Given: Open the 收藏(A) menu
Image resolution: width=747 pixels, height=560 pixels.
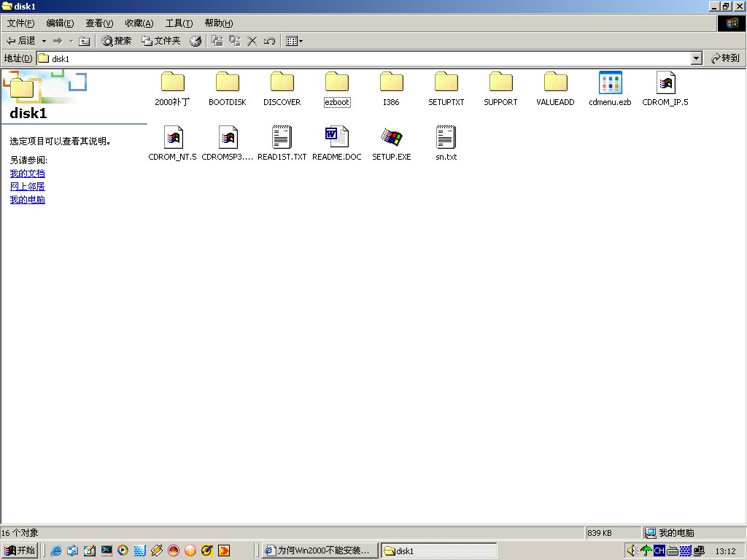Looking at the screenshot, I should 139,23.
